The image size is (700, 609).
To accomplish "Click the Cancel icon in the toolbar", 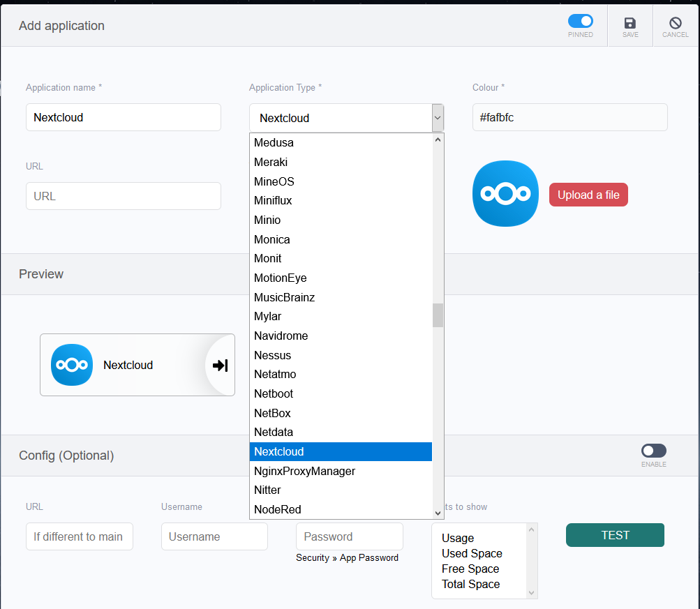I will point(674,25).
